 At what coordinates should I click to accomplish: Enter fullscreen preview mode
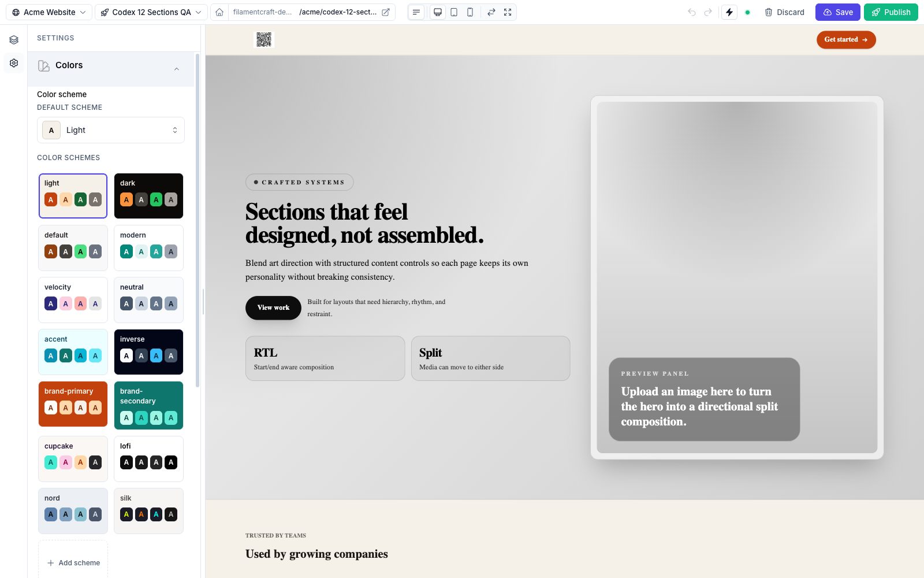(508, 12)
